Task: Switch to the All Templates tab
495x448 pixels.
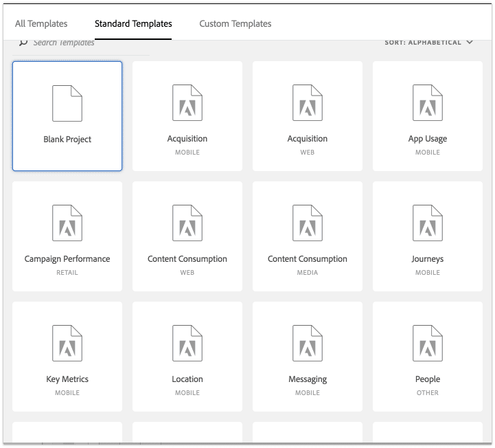Action: pyautogui.click(x=41, y=24)
